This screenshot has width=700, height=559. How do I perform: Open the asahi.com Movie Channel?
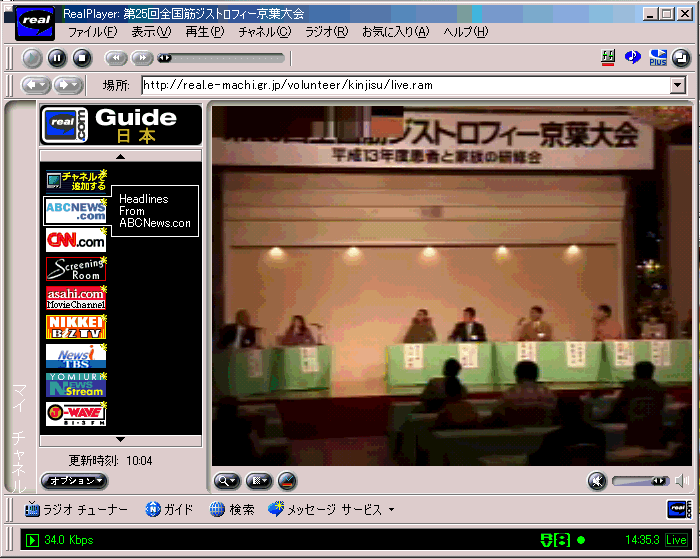pos(75,298)
